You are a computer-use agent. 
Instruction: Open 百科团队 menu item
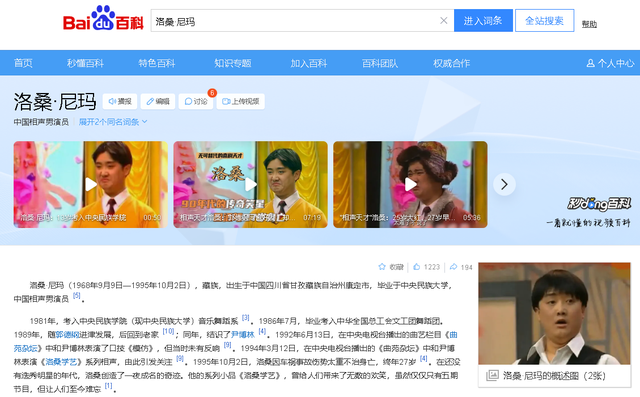point(380,63)
